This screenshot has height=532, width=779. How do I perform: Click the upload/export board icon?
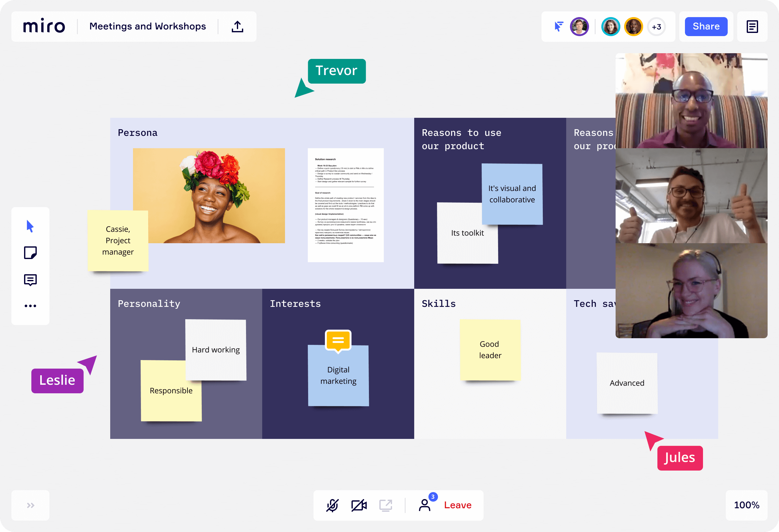(x=237, y=27)
